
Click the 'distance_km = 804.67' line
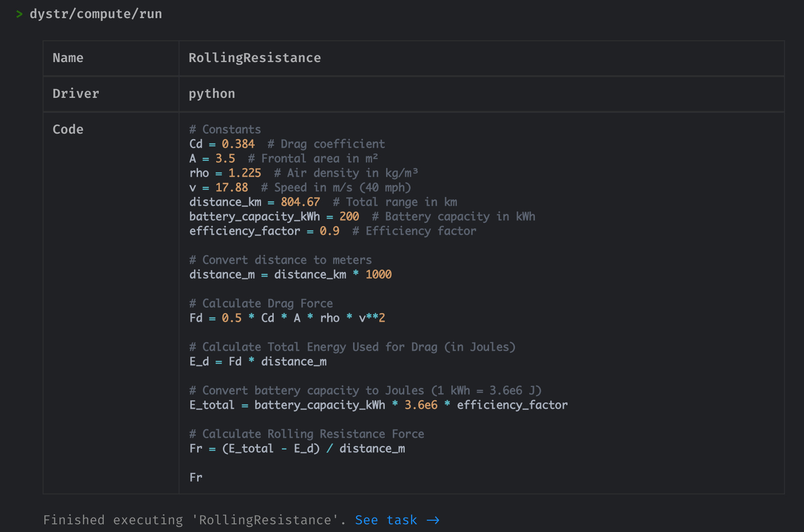click(x=323, y=202)
